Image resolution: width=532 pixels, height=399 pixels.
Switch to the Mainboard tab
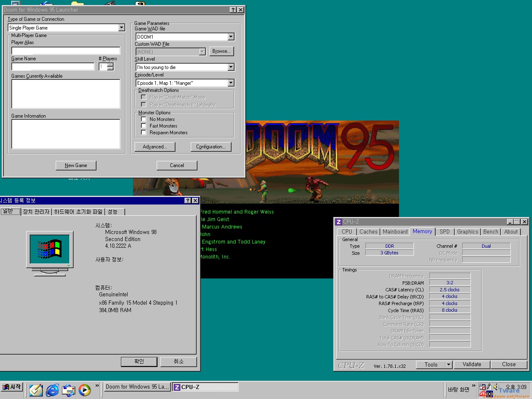pyautogui.click(x=395, y=232)
